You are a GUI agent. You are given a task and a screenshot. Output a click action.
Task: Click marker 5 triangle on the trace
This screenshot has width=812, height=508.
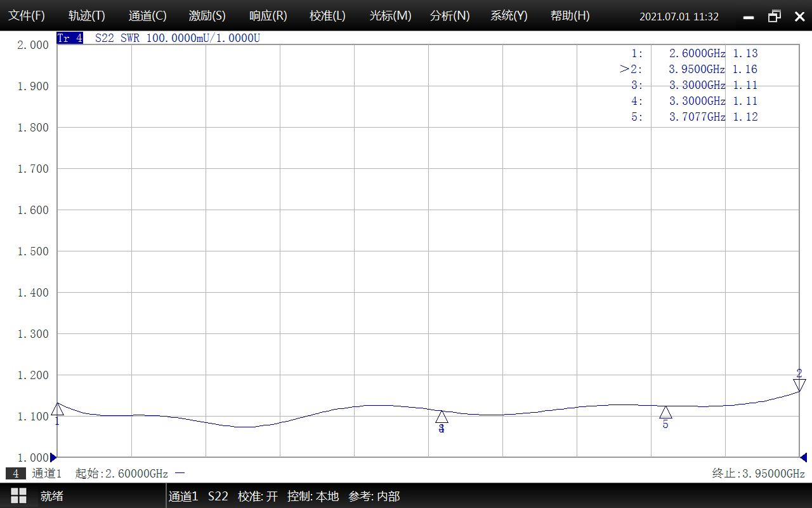(665, 413)
